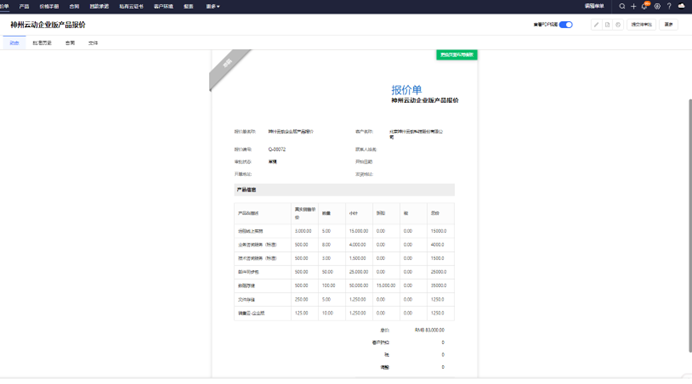
Task: Click the green button above the quote
Action: pyautogui.click(x=457, y=55)
